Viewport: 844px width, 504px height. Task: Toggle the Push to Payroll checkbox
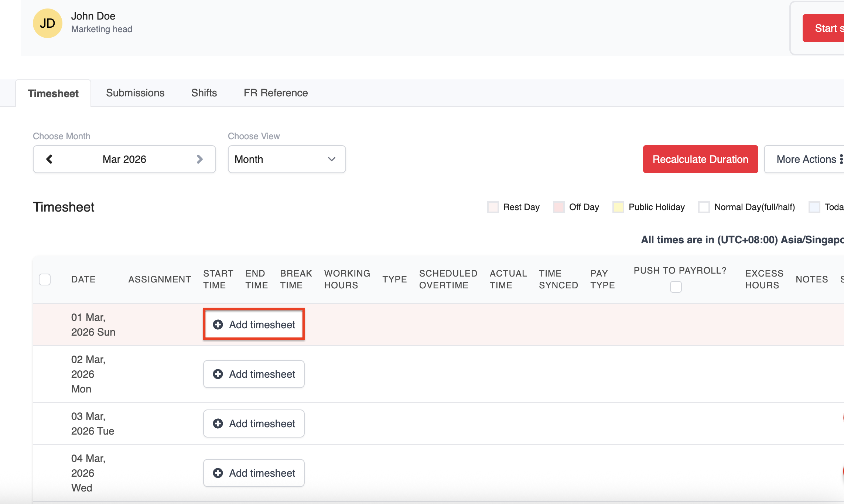tap(676, 287)
